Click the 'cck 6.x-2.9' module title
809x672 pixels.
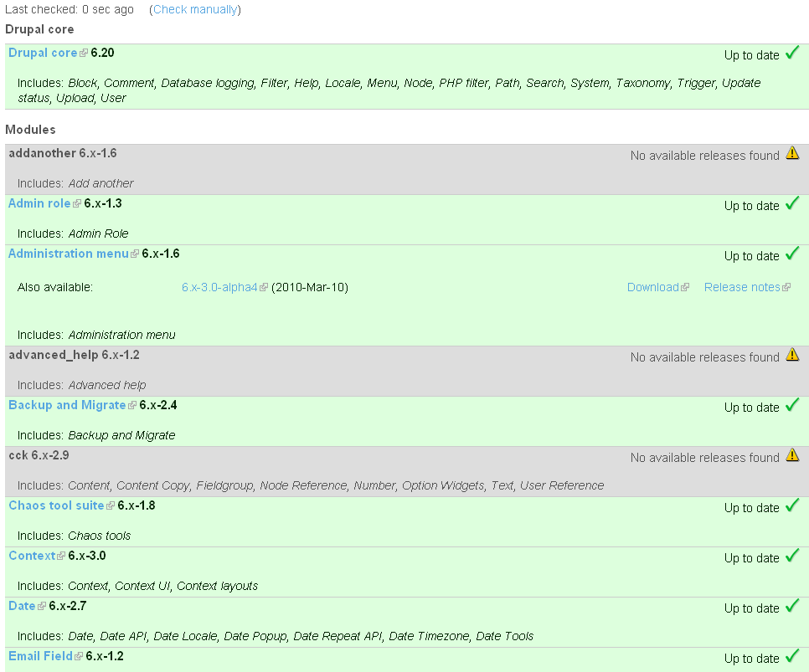point(39,455)
